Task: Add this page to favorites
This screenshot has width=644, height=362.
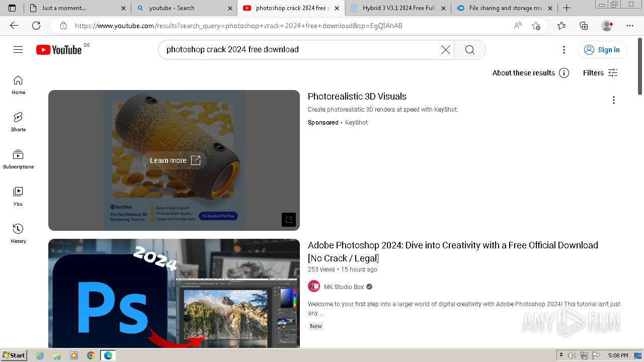Action: (x=536, y=26)
